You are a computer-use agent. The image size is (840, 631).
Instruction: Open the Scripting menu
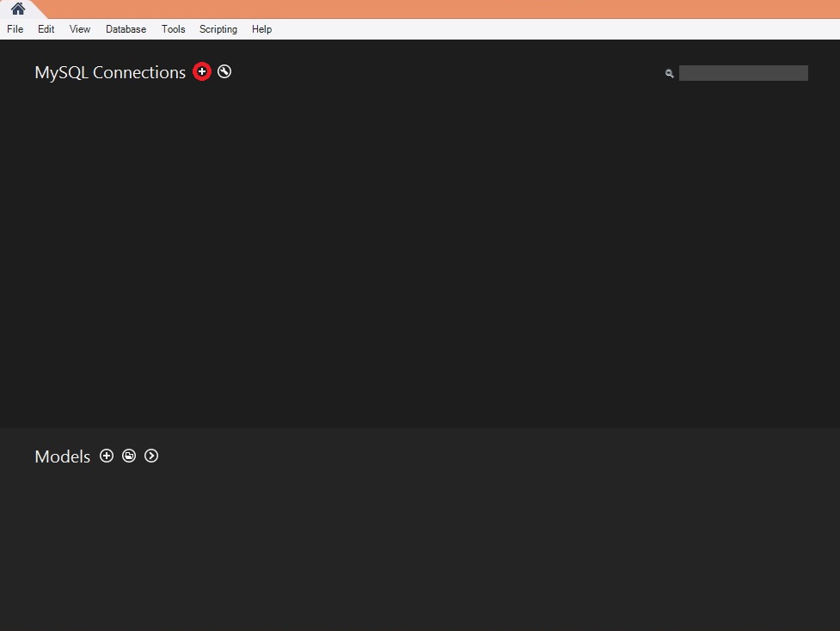point(218,29)
